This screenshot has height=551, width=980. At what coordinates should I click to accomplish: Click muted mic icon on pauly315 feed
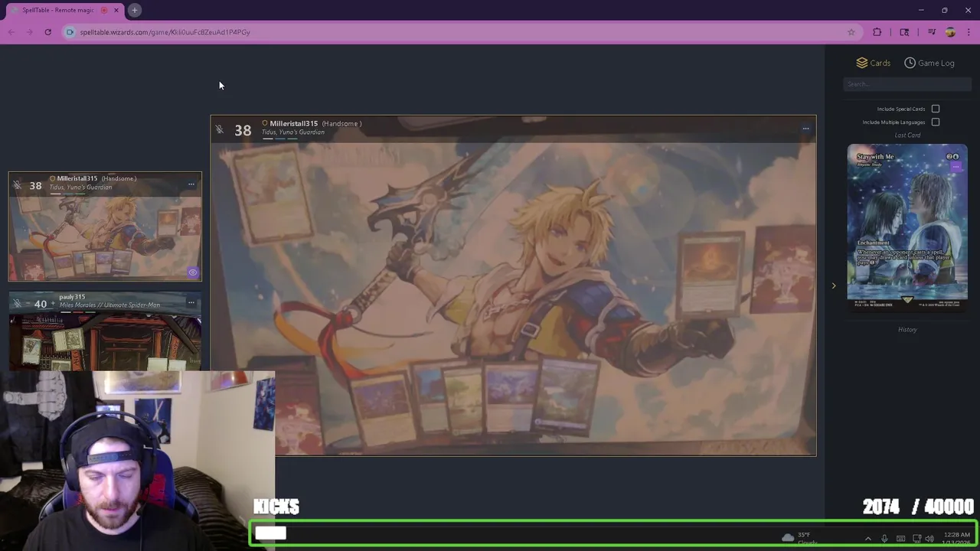(17, 303)
